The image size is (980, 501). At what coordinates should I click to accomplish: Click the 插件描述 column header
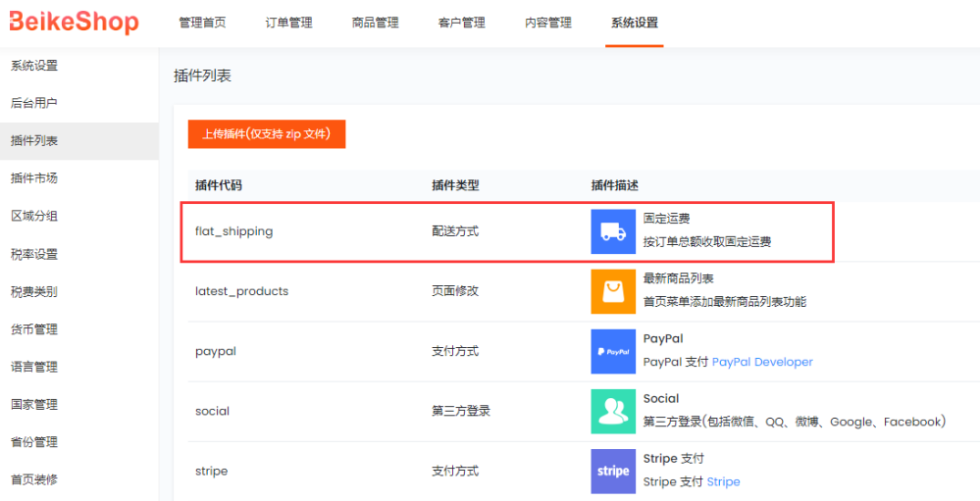click(614, 185)
